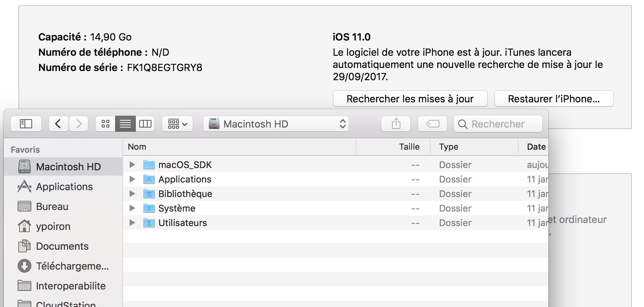Open the group-by arrangement dropdown
This screenshot has width=644, height=307.
coord(177,124)
